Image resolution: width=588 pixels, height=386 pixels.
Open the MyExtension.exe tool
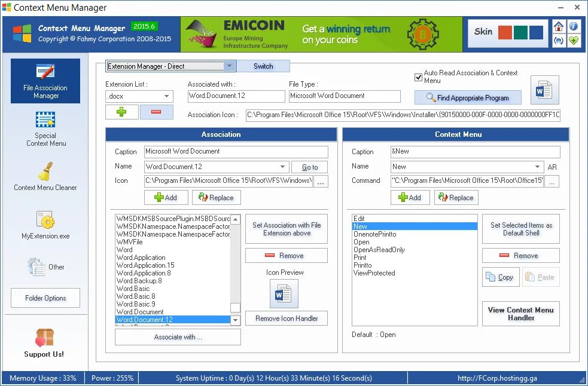[x=45, y=225]
